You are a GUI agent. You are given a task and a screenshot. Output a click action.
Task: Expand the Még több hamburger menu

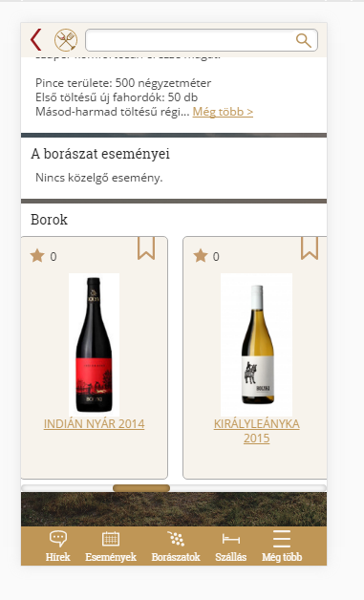tap(282, 539)
